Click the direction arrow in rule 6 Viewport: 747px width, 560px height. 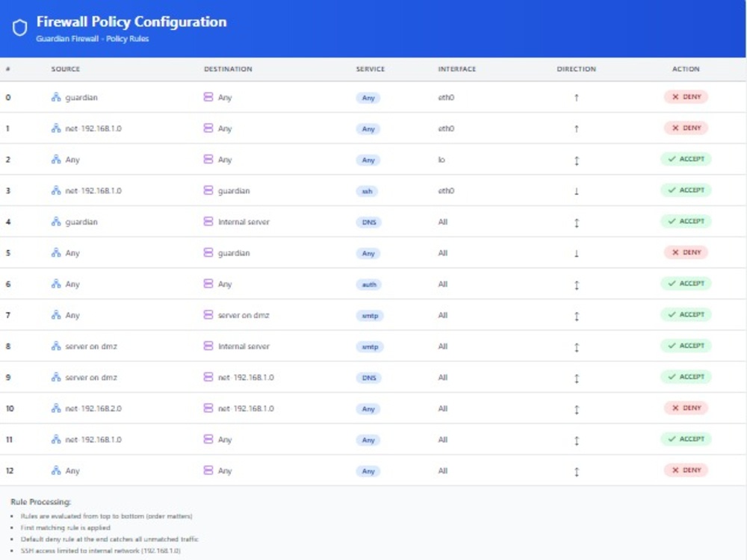(577, 285)
